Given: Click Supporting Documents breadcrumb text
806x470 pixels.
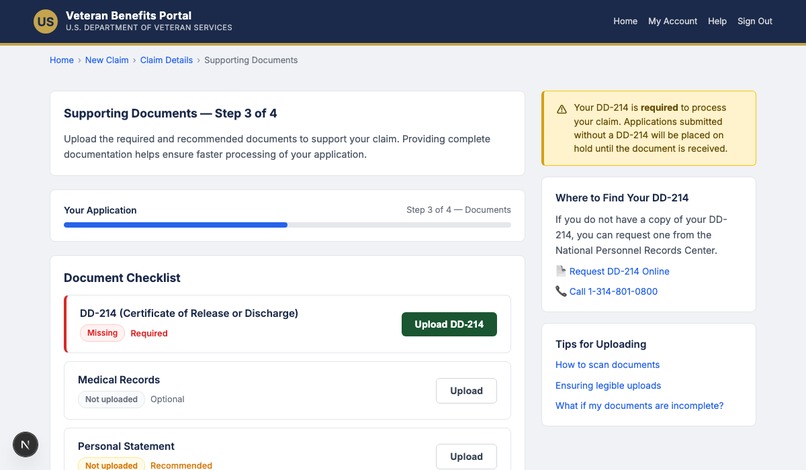Looking at the screenshot, I should coord(251,60).
